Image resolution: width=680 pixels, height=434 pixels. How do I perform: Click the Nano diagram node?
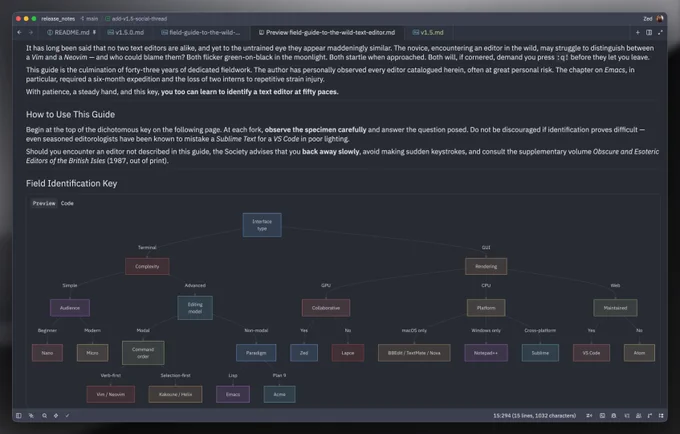[47, 353]
